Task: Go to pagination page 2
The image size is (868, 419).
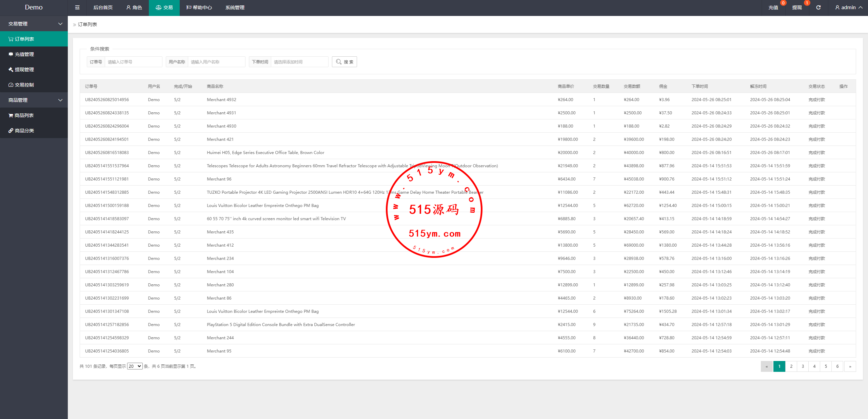Action: click(791, 366)
